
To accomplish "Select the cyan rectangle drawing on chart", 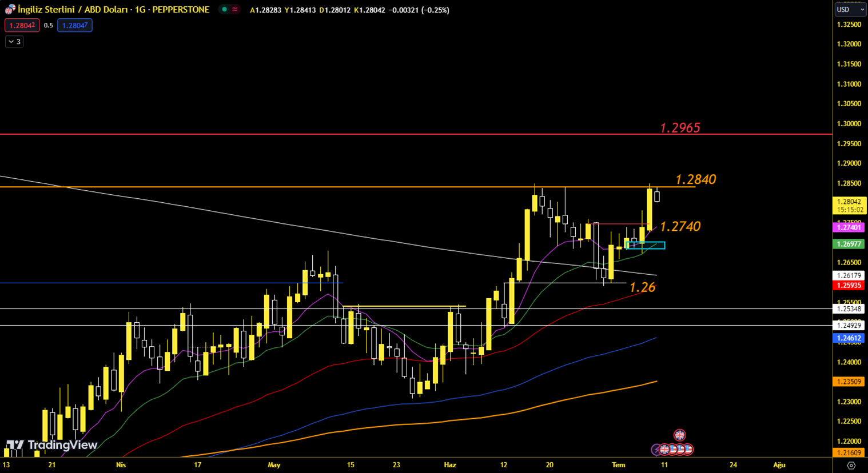I will (x=646, y=246).
